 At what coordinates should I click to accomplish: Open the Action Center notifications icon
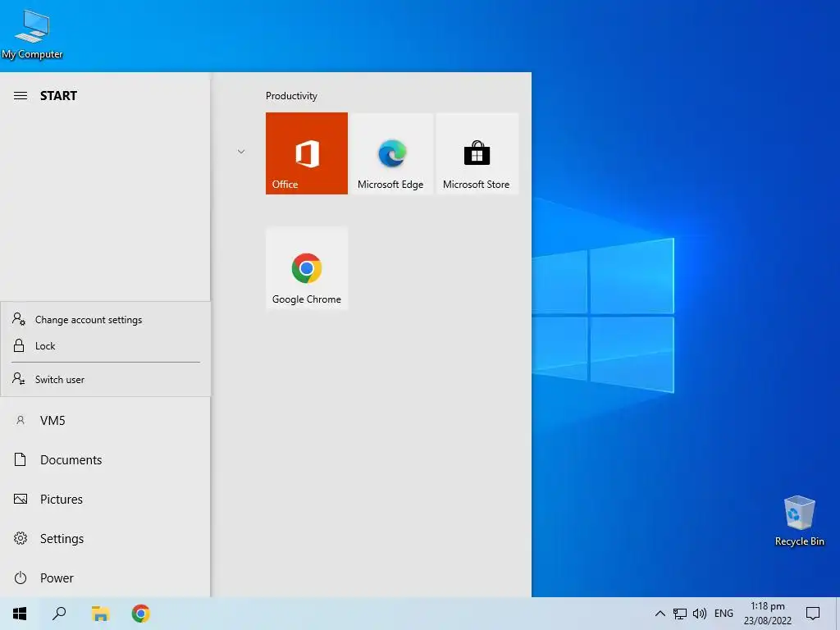coord(813,614)
